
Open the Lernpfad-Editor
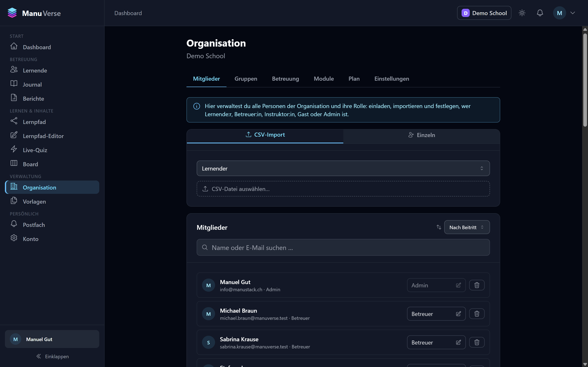tap(52, 136)
